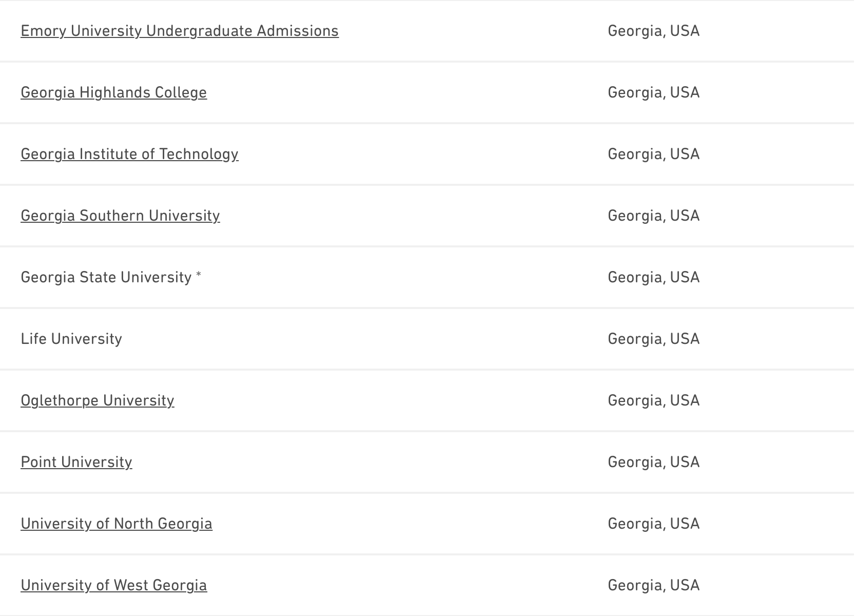Click the location next to Oglethorpe University

point(653,400)
